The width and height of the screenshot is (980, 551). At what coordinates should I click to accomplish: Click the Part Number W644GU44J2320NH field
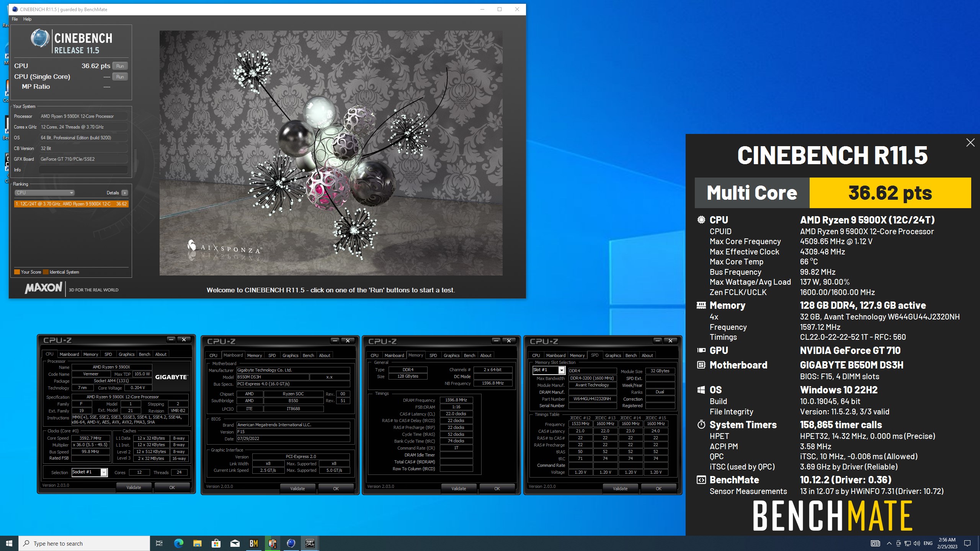(592, 399)
